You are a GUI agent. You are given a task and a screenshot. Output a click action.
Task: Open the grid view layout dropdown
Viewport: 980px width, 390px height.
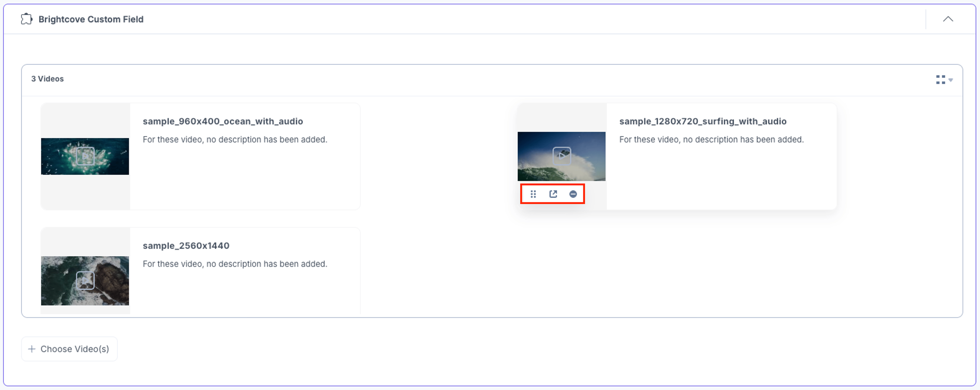pos(944,80)
